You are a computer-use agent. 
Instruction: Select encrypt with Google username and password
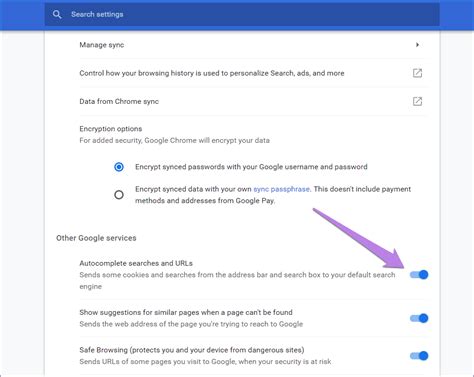[x=119, y=167]
